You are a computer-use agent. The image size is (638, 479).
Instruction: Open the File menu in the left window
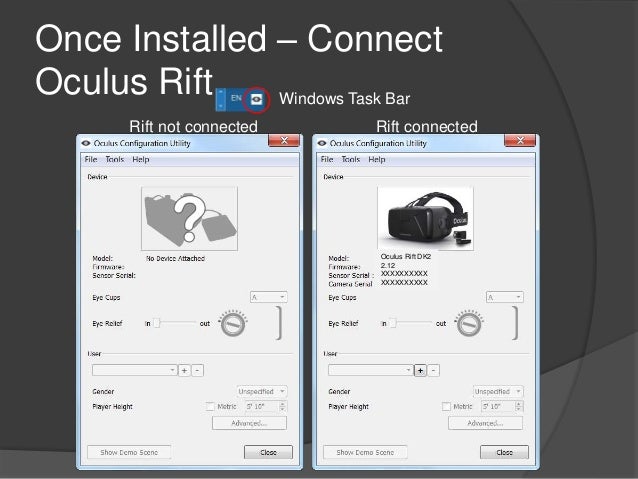pyautogui.click(x=91, y=160)
